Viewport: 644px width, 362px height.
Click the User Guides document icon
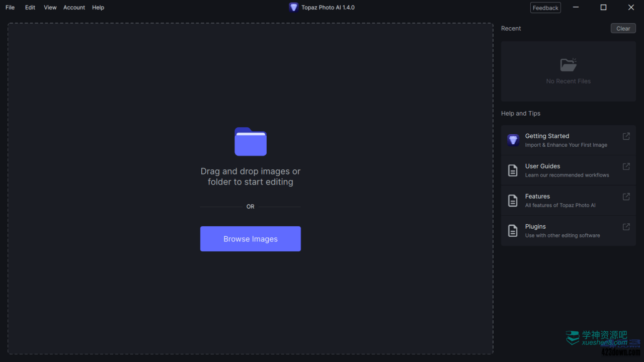(x=513, y=170)
